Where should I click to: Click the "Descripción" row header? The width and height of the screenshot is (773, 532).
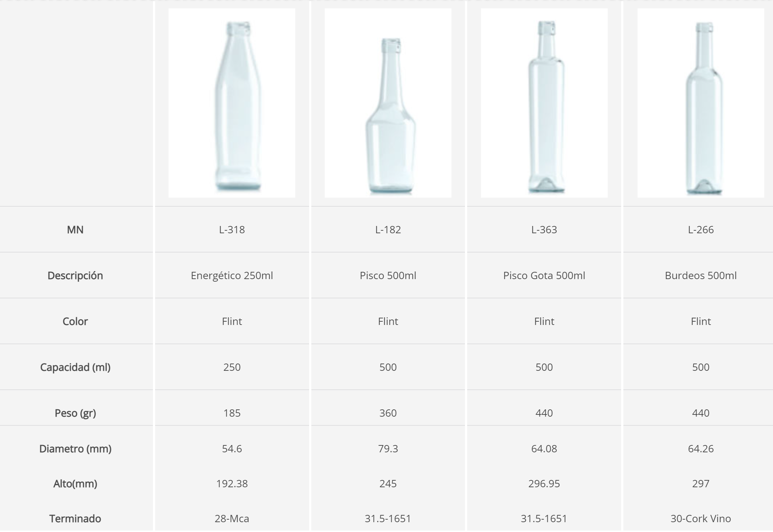(x=75, y=275)
